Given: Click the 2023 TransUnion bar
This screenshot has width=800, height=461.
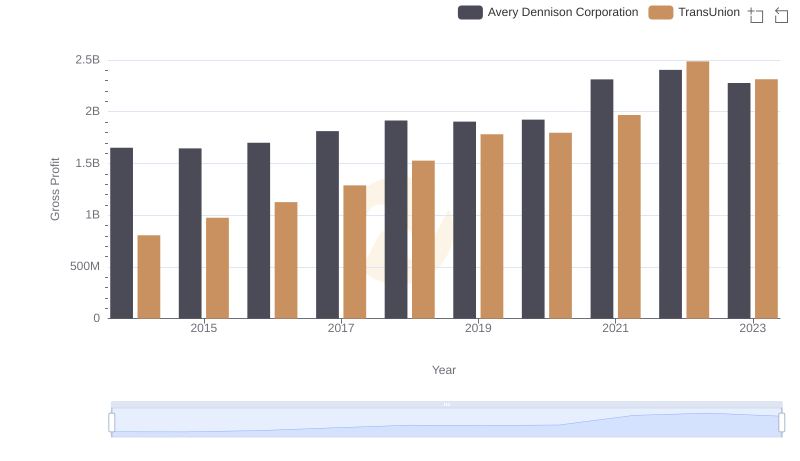Looking at the screenshot, I should (766, 199).
